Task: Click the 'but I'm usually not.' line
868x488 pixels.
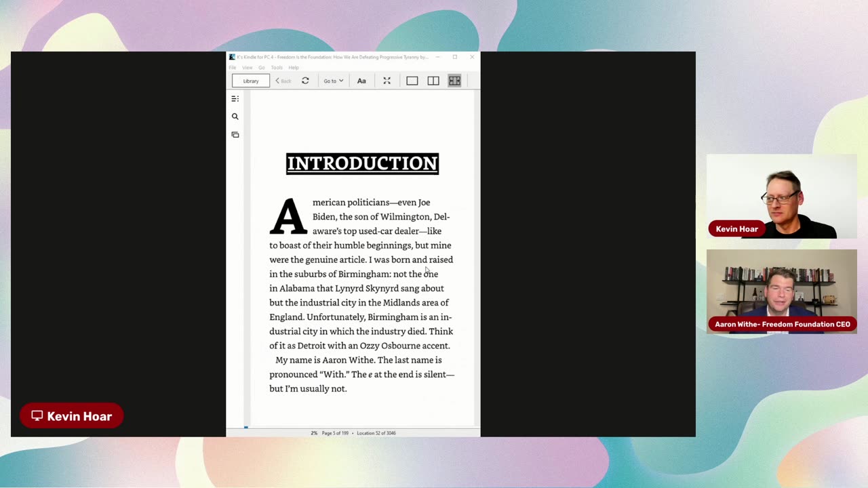Action: (308, 388)
